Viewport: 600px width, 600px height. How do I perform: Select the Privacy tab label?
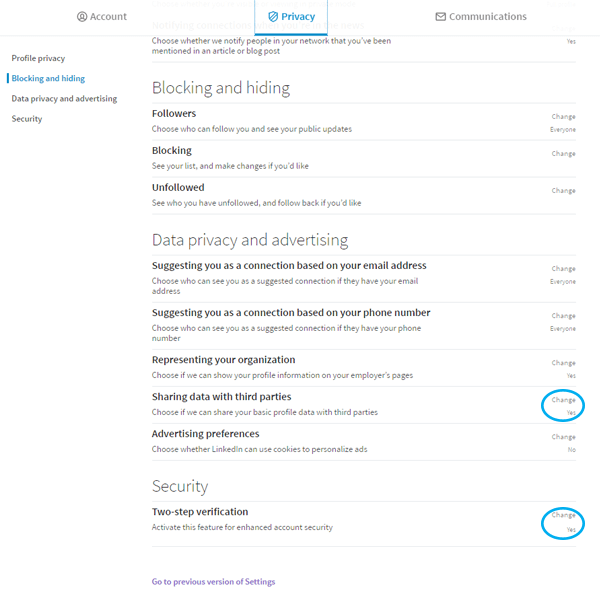298,16
